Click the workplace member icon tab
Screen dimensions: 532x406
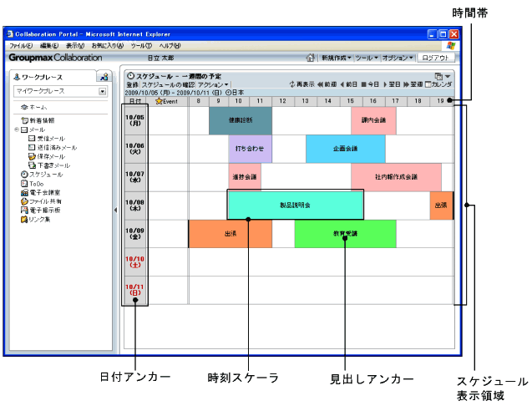(x=104, y=77)
